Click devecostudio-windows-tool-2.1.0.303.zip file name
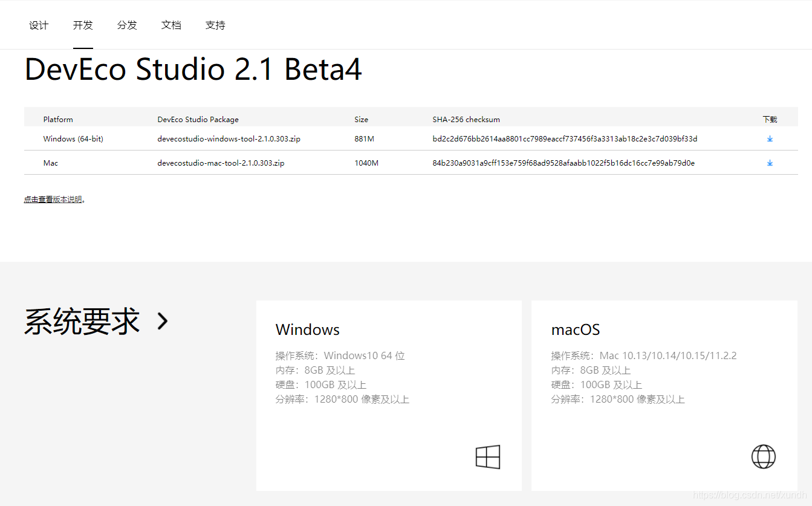This screenshot has width=812, height=506. (x=229, y=139)
